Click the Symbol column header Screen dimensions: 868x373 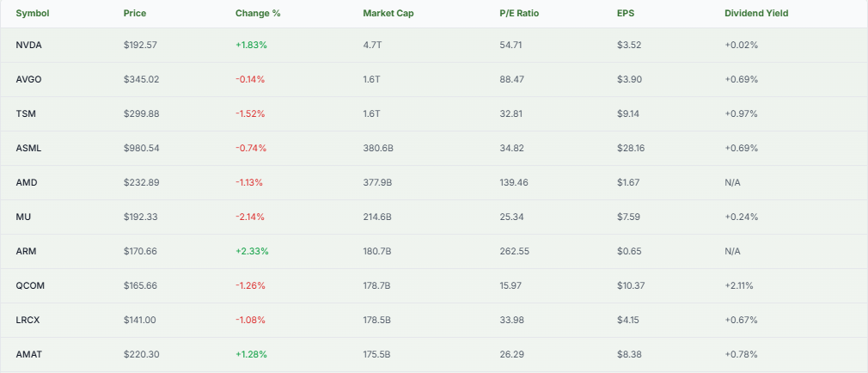coord(34,14)
